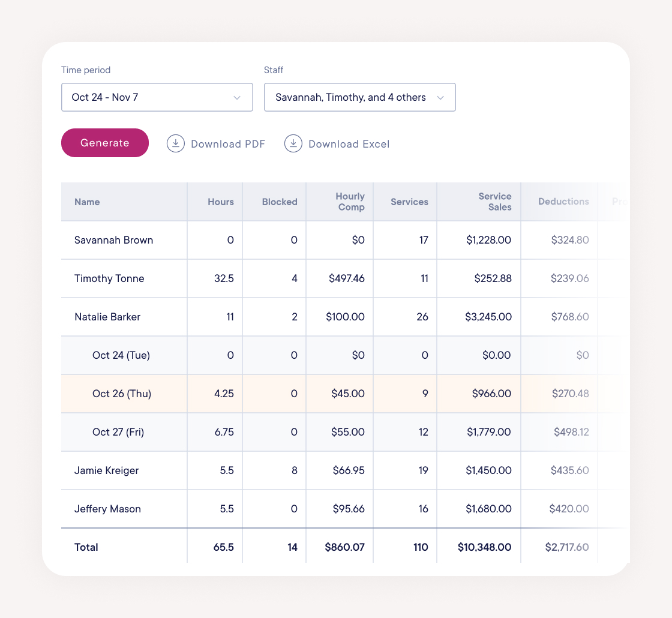Click the Download PDF text link

click(228, 144)
